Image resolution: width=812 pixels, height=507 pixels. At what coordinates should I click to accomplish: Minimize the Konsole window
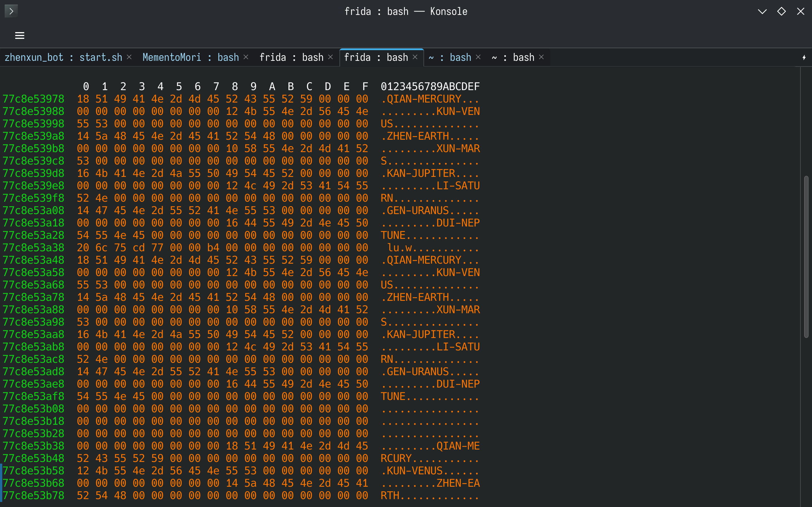tap(762, 11)
